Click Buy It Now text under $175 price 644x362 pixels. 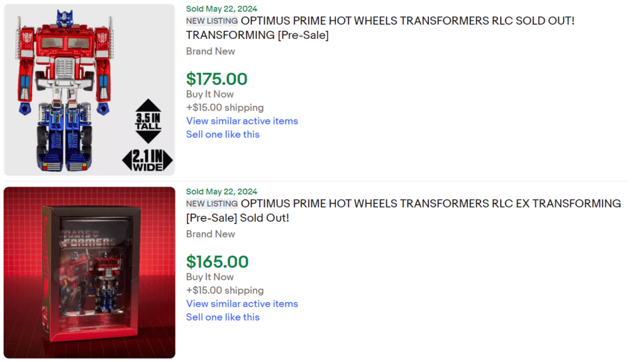coord(209,94)
